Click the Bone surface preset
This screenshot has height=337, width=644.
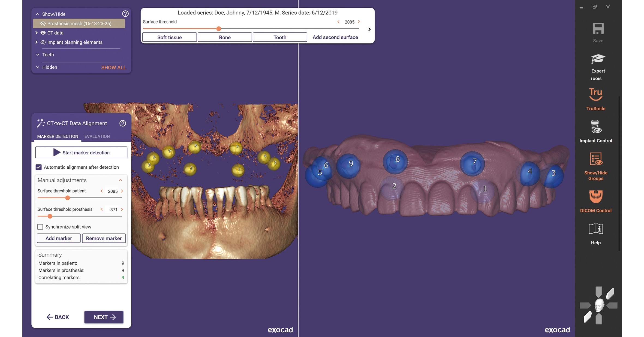pyautogui.click(x=225, y=37)
